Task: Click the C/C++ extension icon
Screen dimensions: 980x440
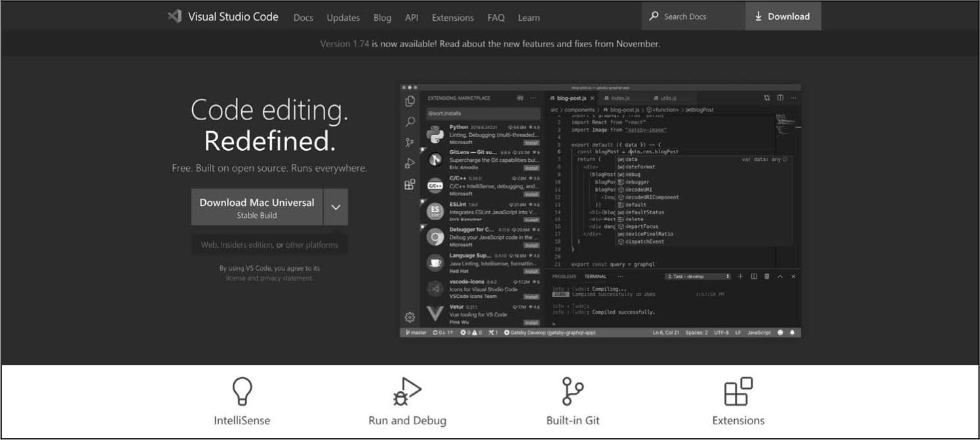Action: [435, 186]
